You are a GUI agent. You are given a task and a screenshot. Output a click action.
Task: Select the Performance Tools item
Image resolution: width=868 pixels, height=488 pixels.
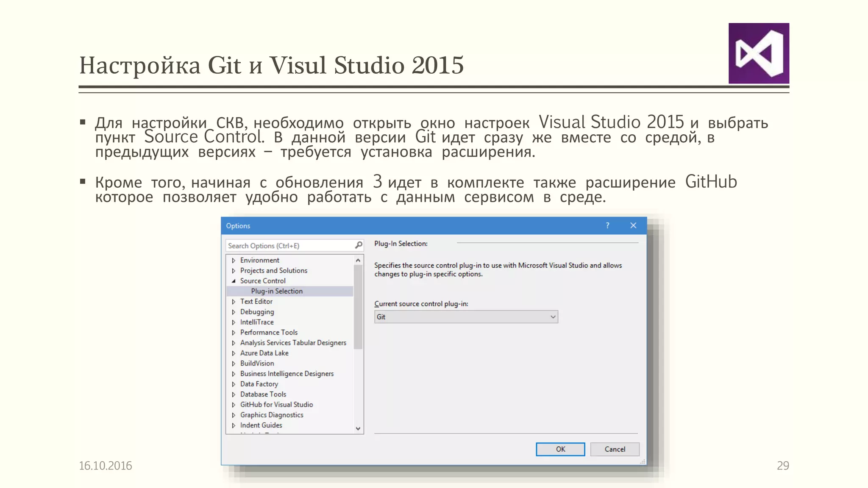269,332
